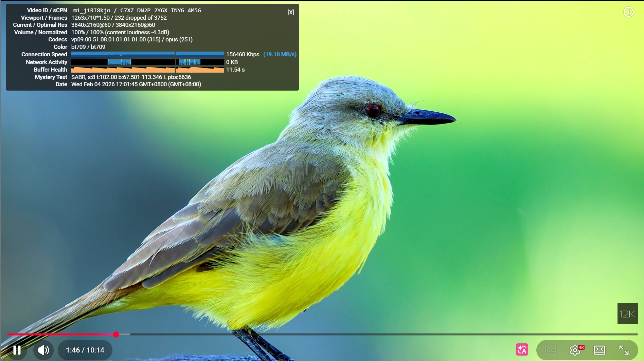Click the date Wed Feb 04 2026 text
Viewport: 644px width, 361px height.
136,84
